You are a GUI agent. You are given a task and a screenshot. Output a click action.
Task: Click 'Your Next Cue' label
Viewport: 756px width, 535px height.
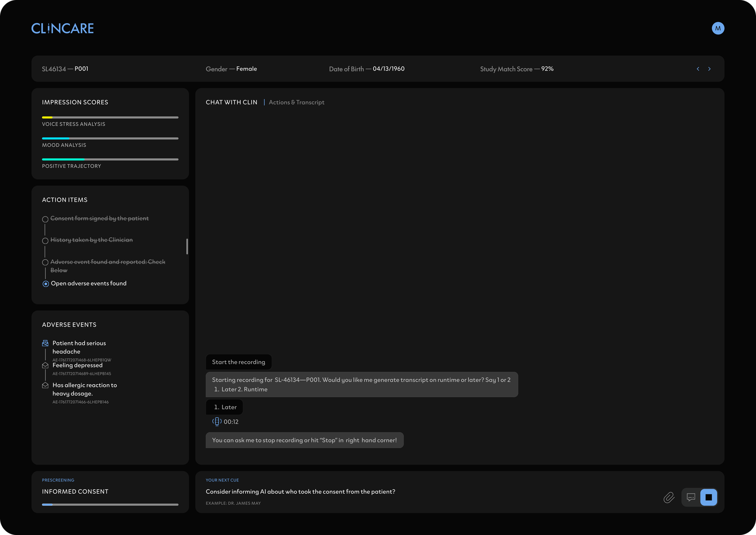[222, 480]
